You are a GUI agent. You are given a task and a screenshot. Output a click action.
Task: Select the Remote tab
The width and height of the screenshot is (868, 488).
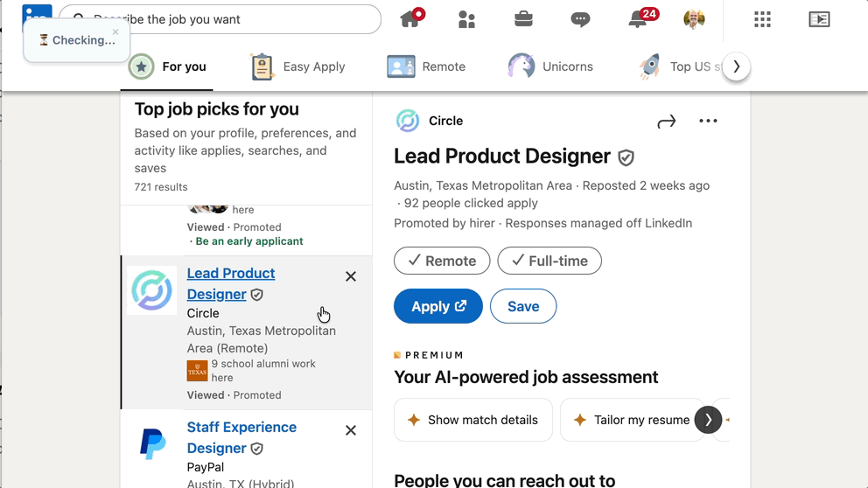coord(426,66)
